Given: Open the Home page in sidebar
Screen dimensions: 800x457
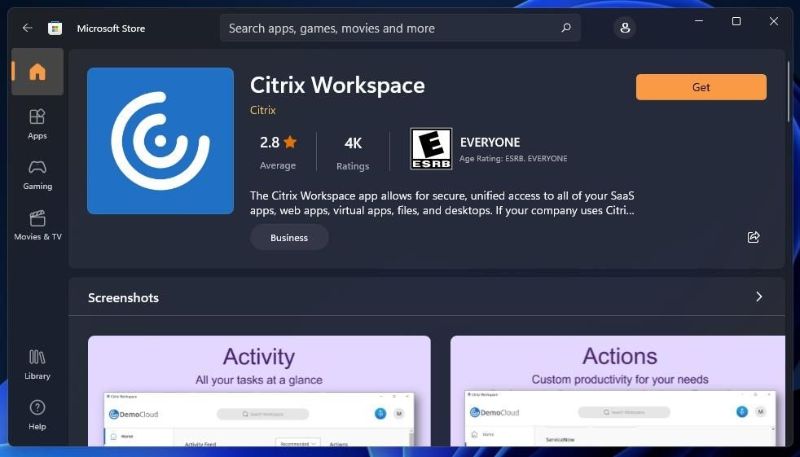Looking at the screenshot, I should pos(37,72).
